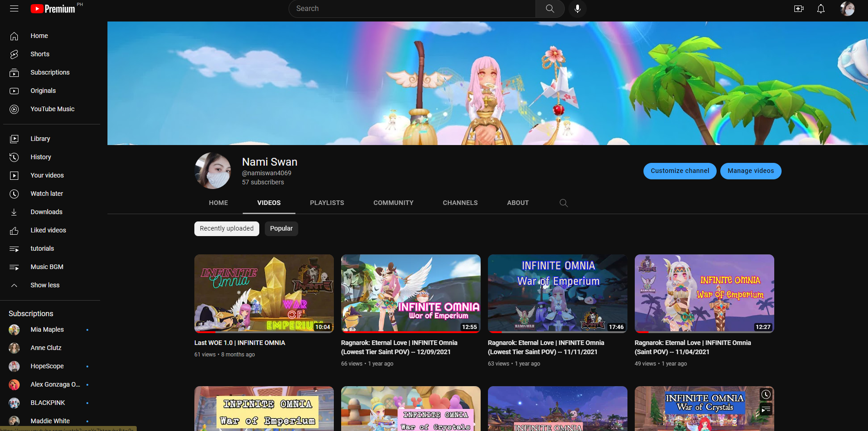Play the Last WOE 1.0 video thumbnail
The height and width of the screenshot is (431, 868).
tap(264, 293)
